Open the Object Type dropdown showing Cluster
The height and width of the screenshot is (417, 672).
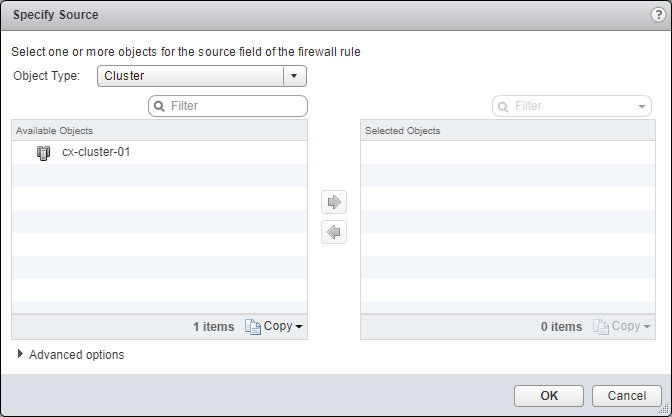click(x=202, y=76)
